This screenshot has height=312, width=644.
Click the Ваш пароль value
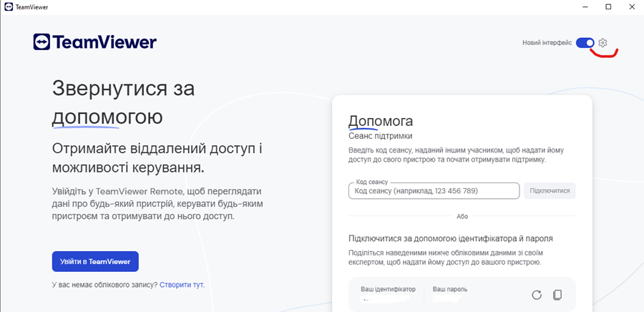[454, 301]
